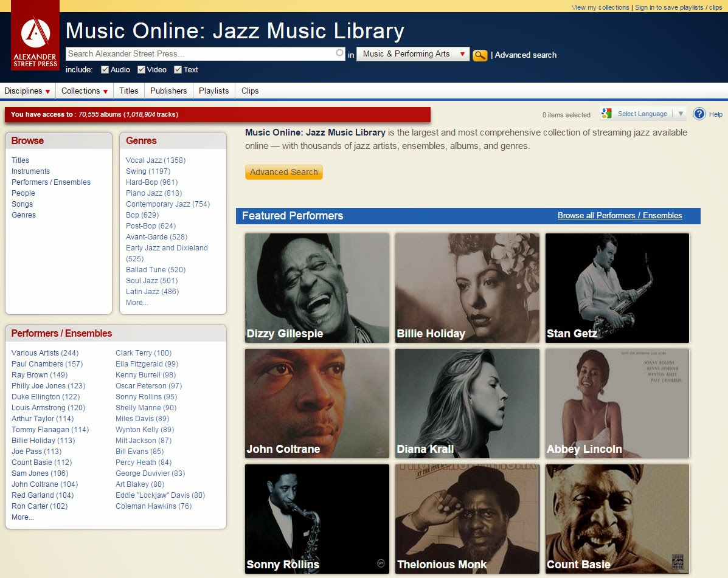The height and width of the screenshot is (578, 728).
Task: Click the Help link text
Action: (715, 114)
